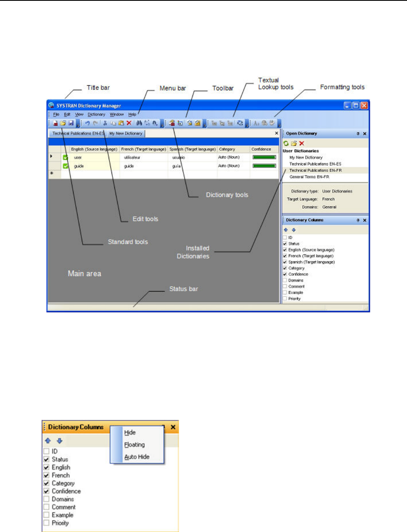Click the 'utilisateur' cell in French column
This screenshot has height=532, width=407.
144,157
